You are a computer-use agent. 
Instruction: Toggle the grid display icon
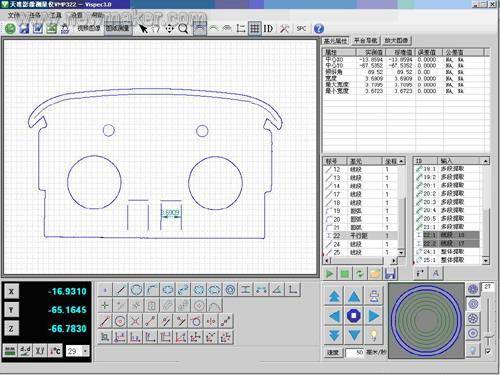click(255, 29)
